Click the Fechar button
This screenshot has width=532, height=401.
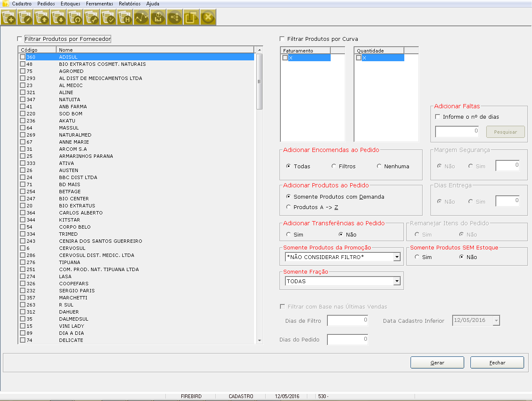pyautogui.click(x=497, y=363)
